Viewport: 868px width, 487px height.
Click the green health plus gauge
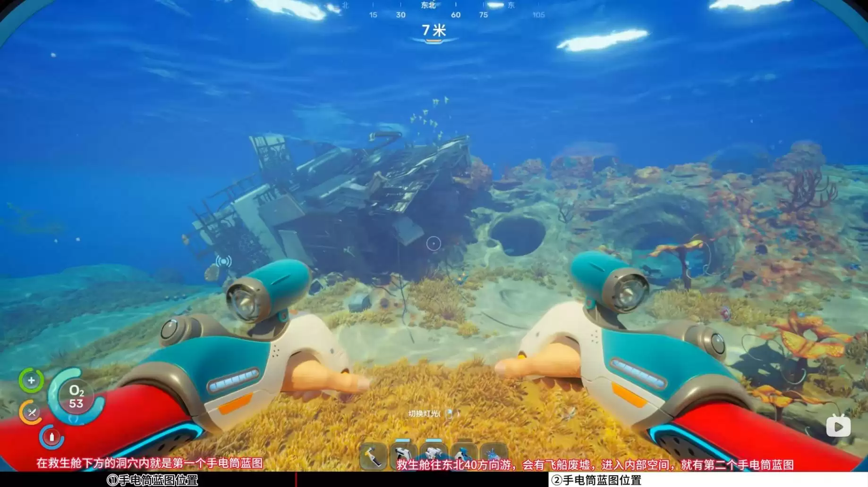click(31, 380)
